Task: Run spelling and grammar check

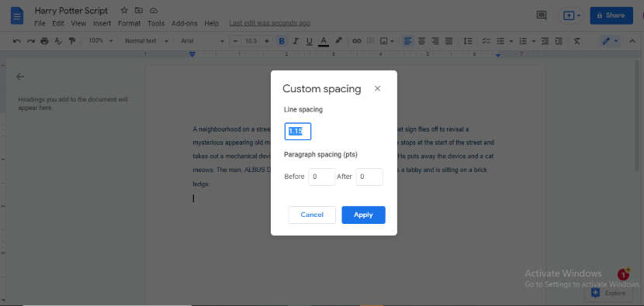Action: (x=58, y=41)
